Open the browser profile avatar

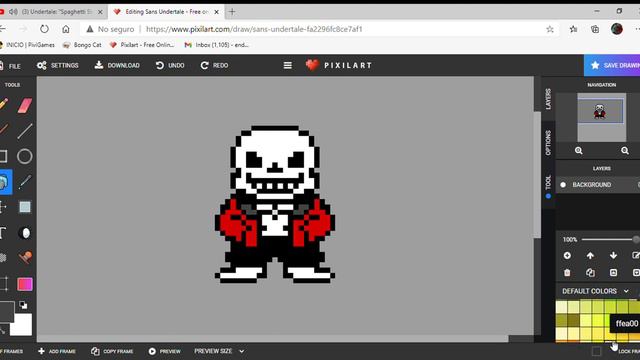[x=617, y=29]
